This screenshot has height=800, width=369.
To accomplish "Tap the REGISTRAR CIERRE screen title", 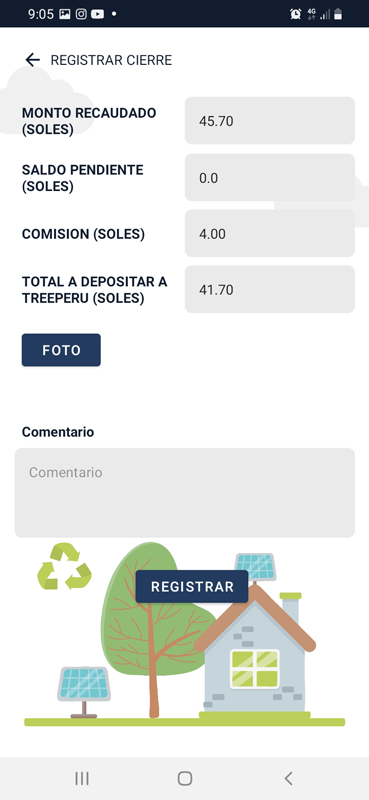I will pos(111,60).
